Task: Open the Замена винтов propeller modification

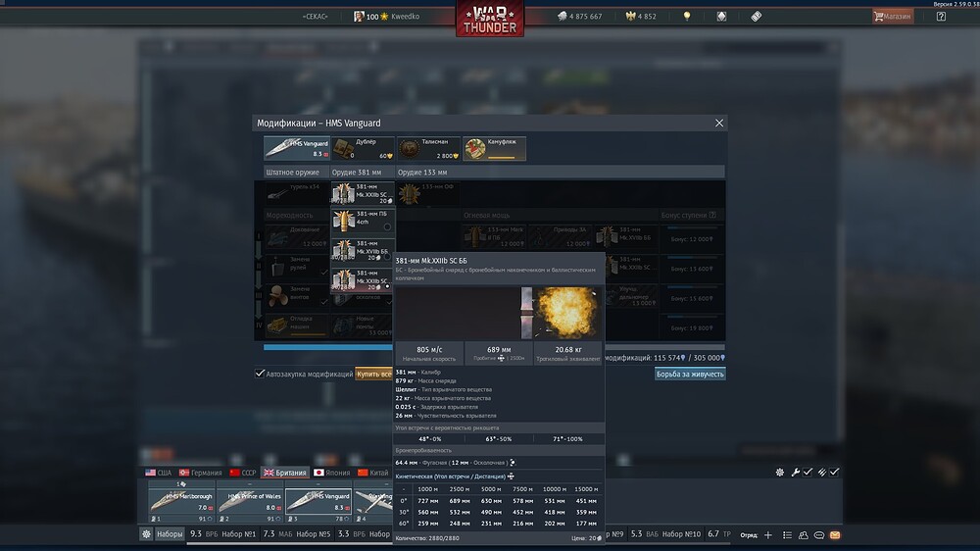Action: click(297, 296)
